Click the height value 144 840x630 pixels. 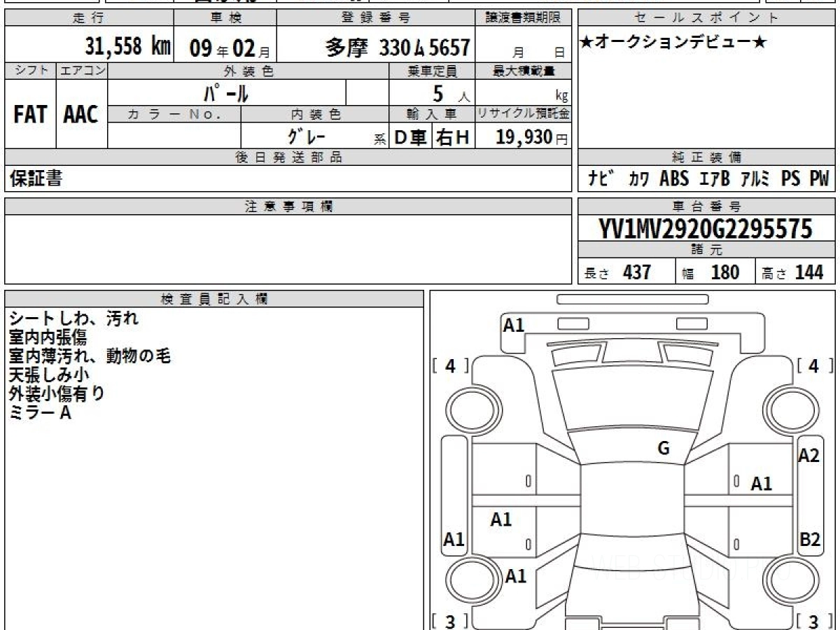808,272
